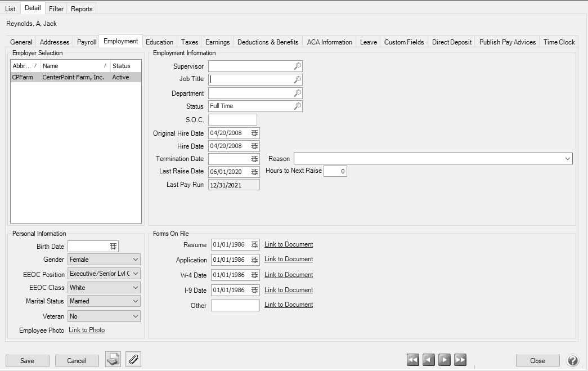Open the Gender dropdown

click(134, 260)
